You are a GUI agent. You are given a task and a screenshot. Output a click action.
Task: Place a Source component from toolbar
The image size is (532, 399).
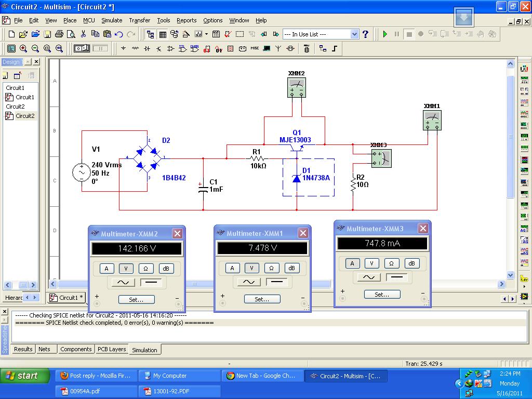tap(123, 48)
